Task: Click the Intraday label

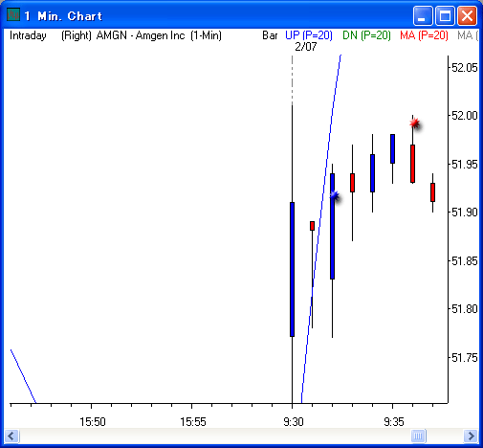Action: coord(28,35)
